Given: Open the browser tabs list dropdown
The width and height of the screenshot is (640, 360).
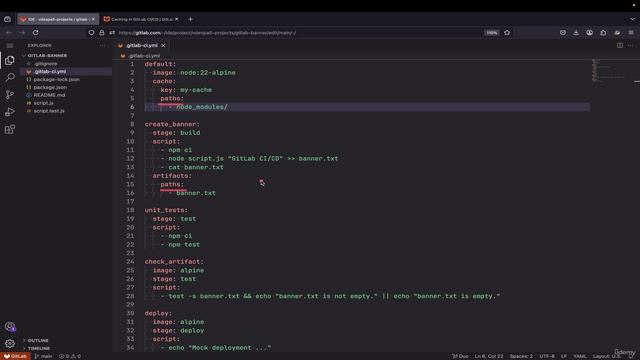Looking at the screenshot, I should pyautogui.click(x=632, y=19).
